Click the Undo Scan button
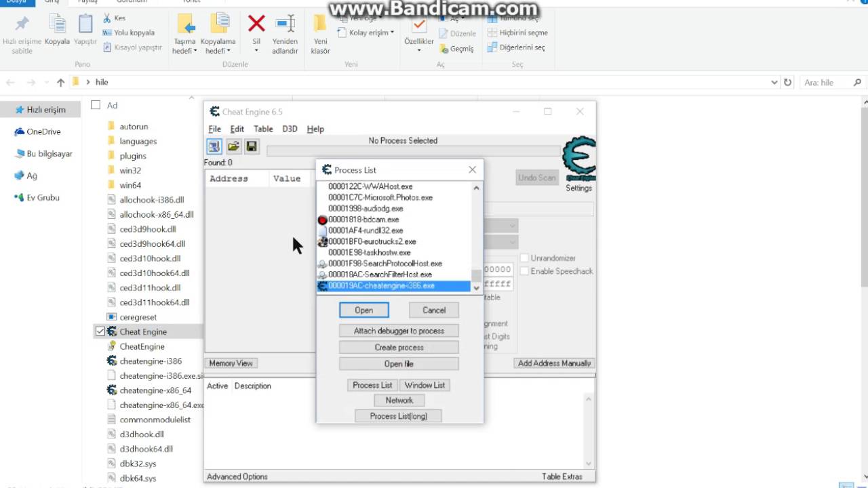Screen dimensions: 868x488 [x=537, y=178]
